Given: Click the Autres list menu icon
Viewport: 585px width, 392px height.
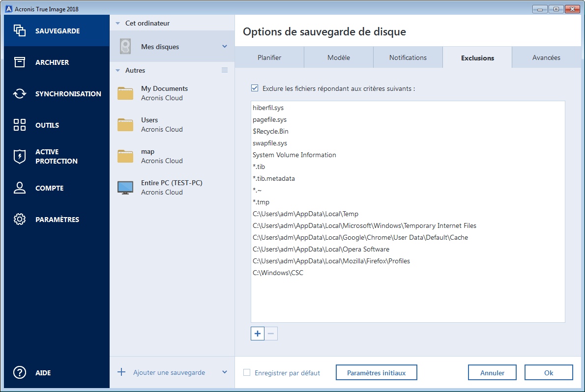Looking at the screenshot, I should 225,70.
